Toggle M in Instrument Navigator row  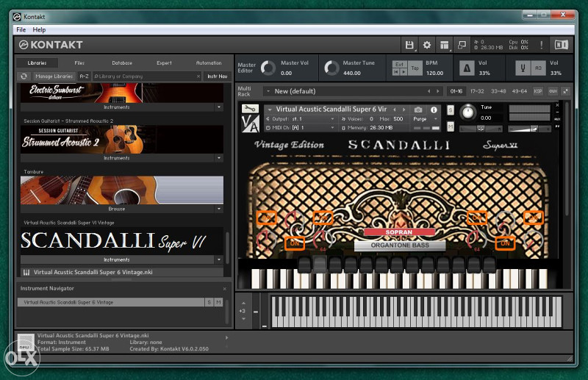click(218, 302)
